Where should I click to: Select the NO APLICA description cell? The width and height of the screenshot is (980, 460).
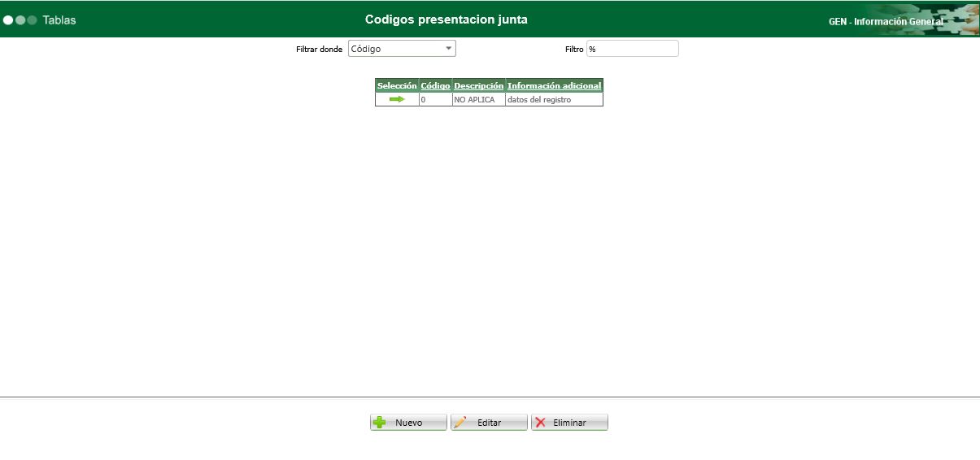[478, 99]
